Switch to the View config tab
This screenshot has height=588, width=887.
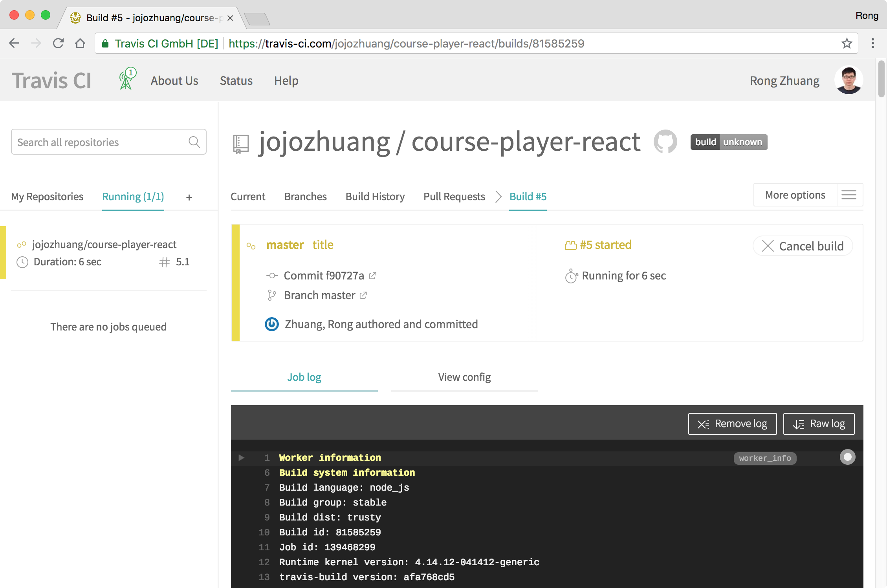464,377
